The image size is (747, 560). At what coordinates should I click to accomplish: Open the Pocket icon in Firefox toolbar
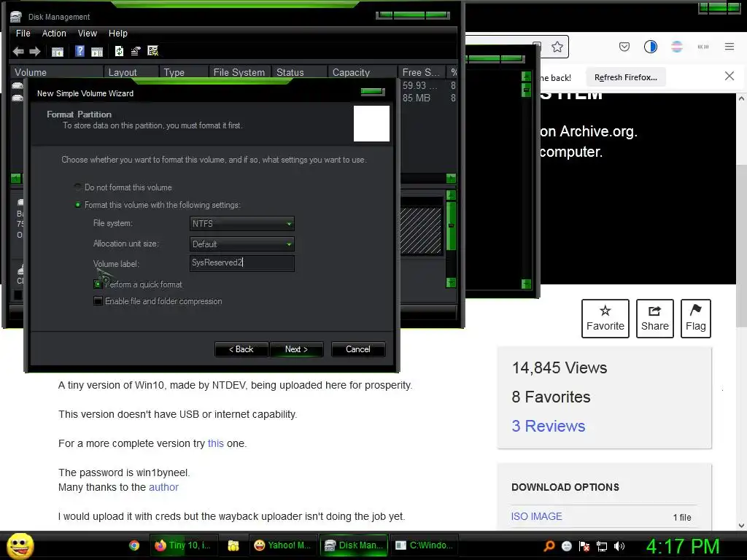[624, 47]
